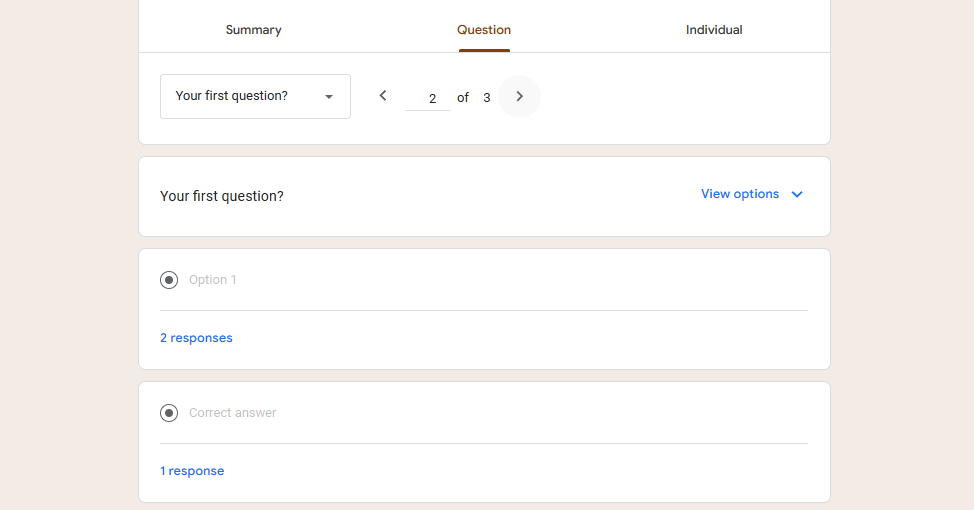This screenshot has width=974, height=510.
Task: Click the divider under Option 1
Action: (484, 310)
